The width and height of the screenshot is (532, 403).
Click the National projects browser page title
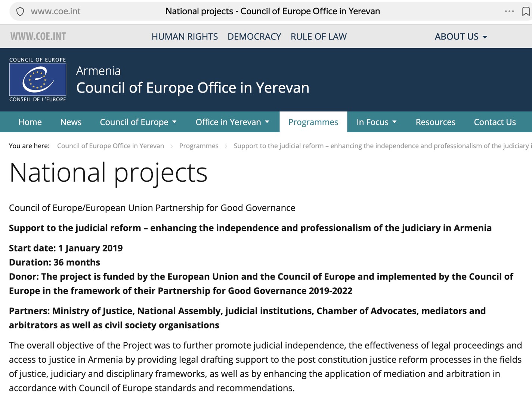tap(273, 12)
